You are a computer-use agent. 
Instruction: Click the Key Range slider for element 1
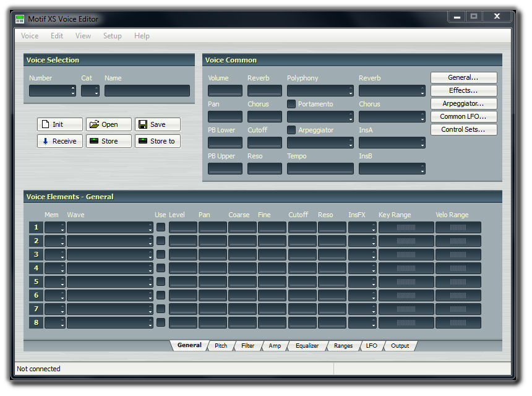click(406, 227)
